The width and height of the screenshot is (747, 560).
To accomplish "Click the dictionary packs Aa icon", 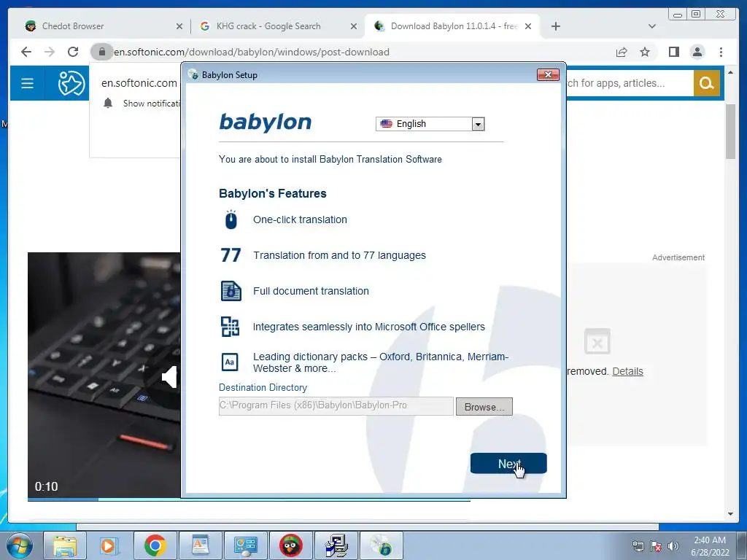I will point(230,362).
